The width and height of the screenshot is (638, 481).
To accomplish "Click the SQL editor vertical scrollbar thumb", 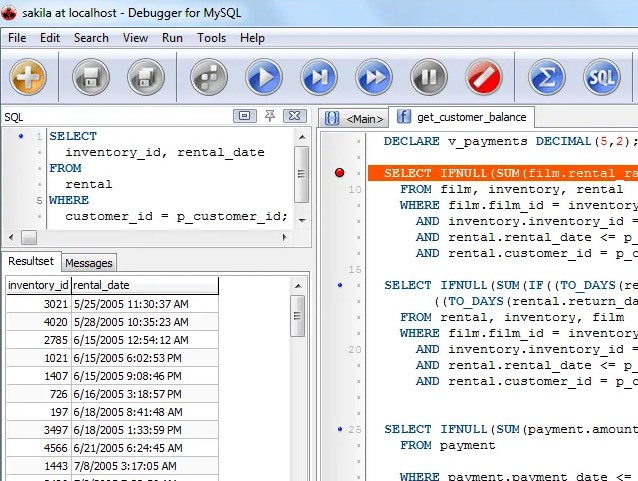I will coord(302,174).
